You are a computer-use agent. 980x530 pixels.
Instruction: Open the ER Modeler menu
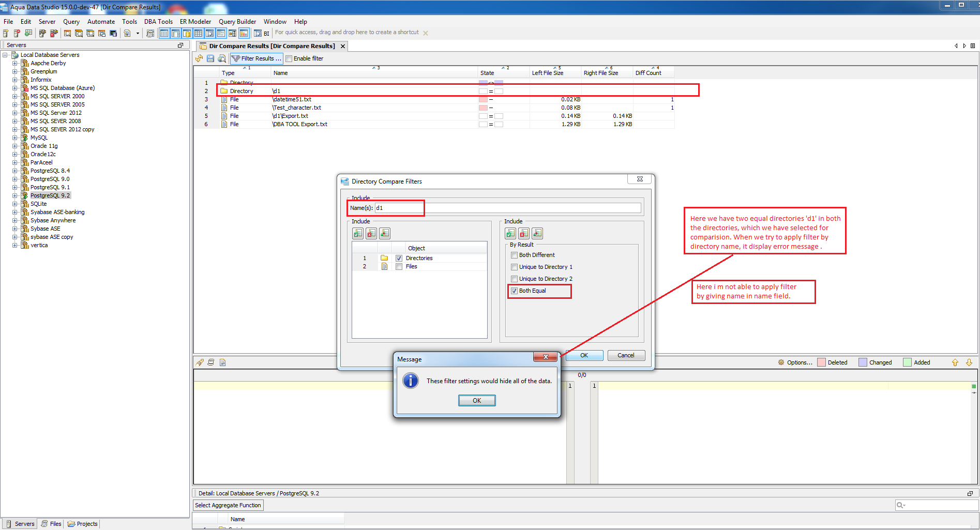point(195,22)
